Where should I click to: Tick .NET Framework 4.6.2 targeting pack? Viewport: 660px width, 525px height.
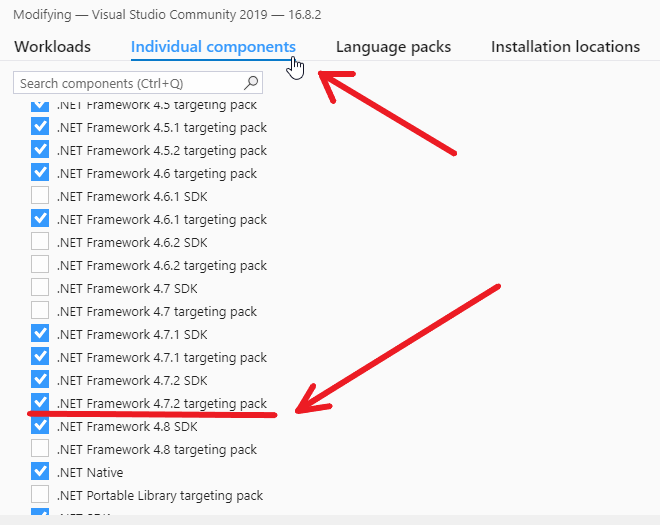point(40,265)
